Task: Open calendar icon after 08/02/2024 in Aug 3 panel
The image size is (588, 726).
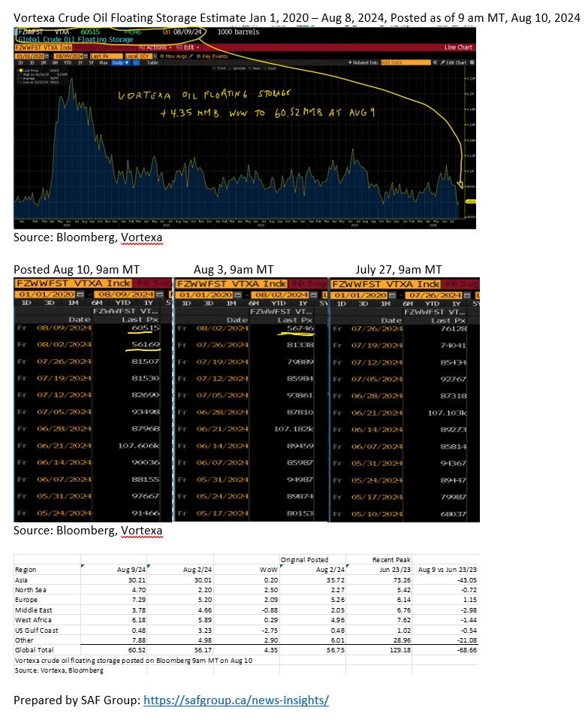Action: (314, 295)
